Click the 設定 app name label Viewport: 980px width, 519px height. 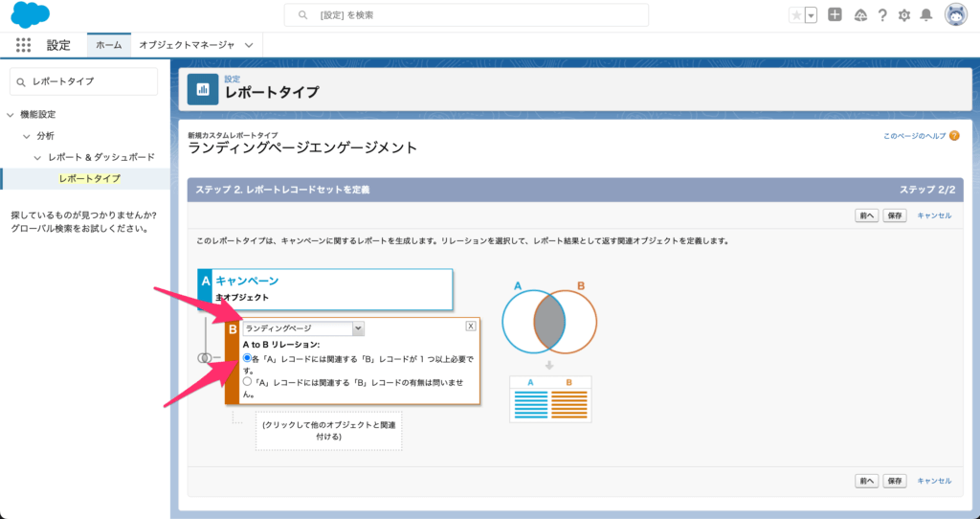pyautogui.click(x=58, y=45)
